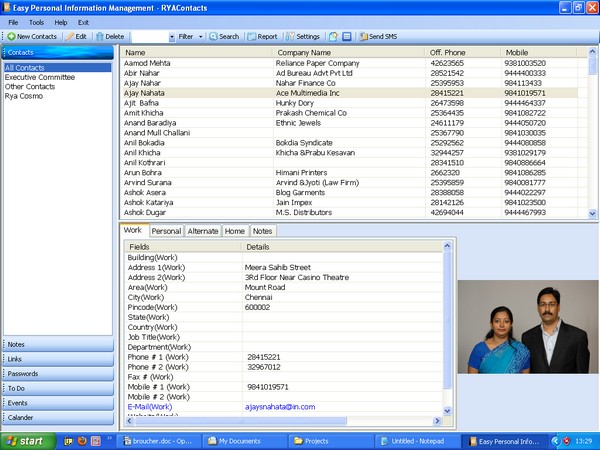Click company Bokdia Syndicate
Image resolution: width=600 pixels, height=450 pixels.
coord(304,143)
